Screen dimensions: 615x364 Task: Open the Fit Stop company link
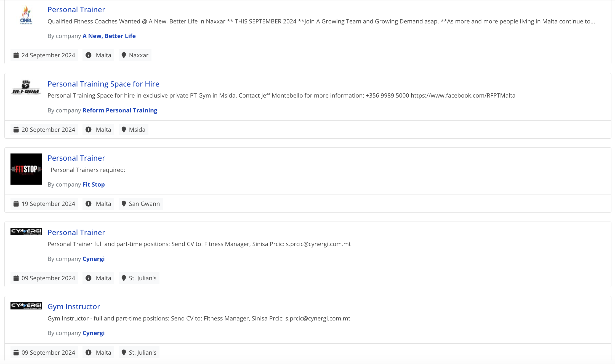94,184
